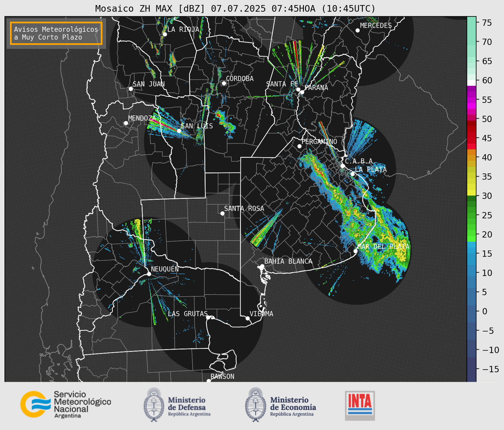Click the "25" color scale label

click(487, 215)
